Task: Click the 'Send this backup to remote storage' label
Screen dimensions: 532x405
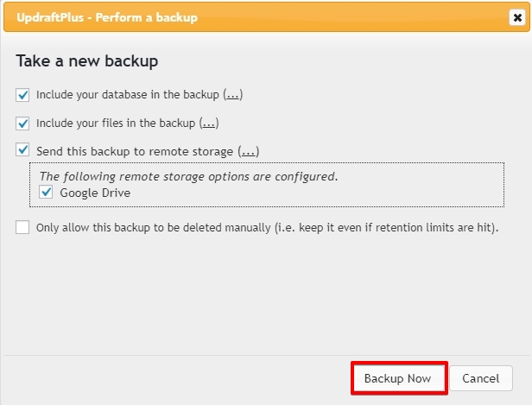Action: click(x=135, y=151)
